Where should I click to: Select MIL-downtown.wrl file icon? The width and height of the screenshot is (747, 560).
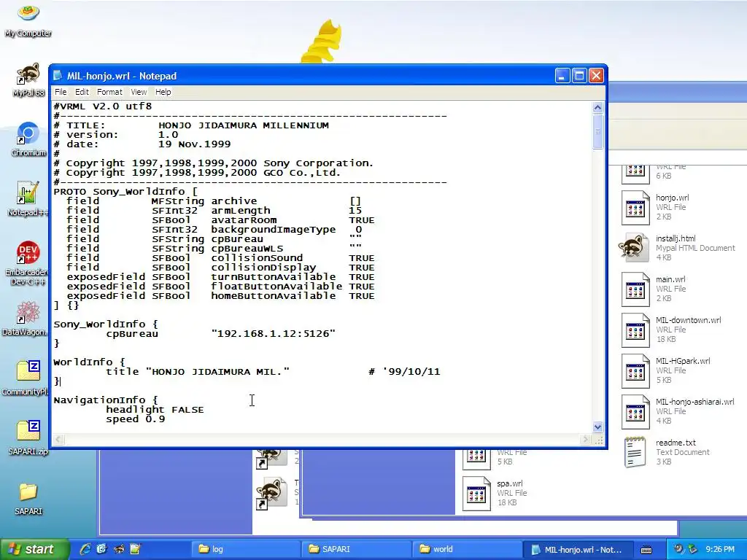635,330
